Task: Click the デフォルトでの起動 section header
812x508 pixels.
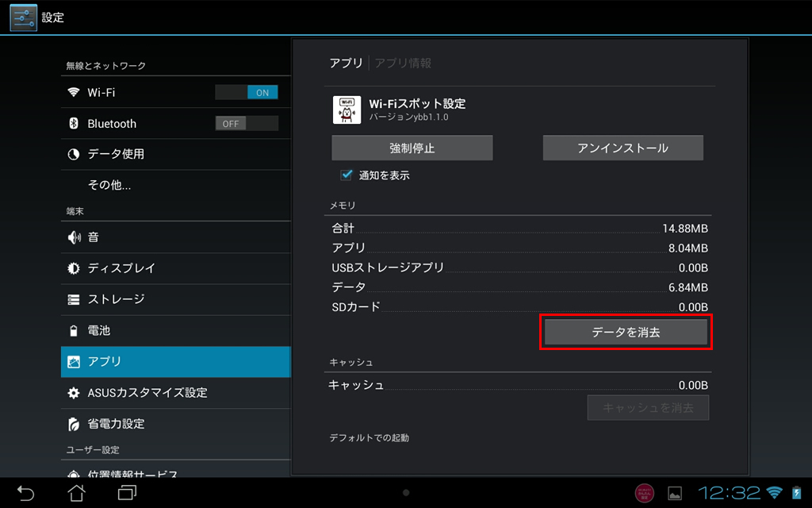Action: pos(370,438)
